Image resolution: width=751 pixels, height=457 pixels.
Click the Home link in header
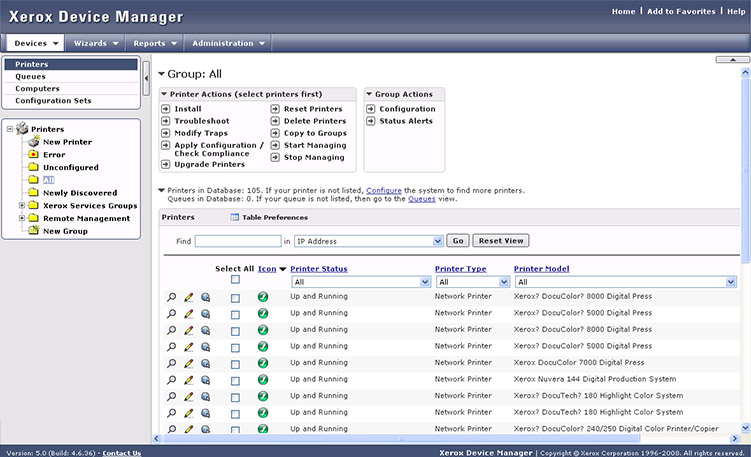(623, 11)
